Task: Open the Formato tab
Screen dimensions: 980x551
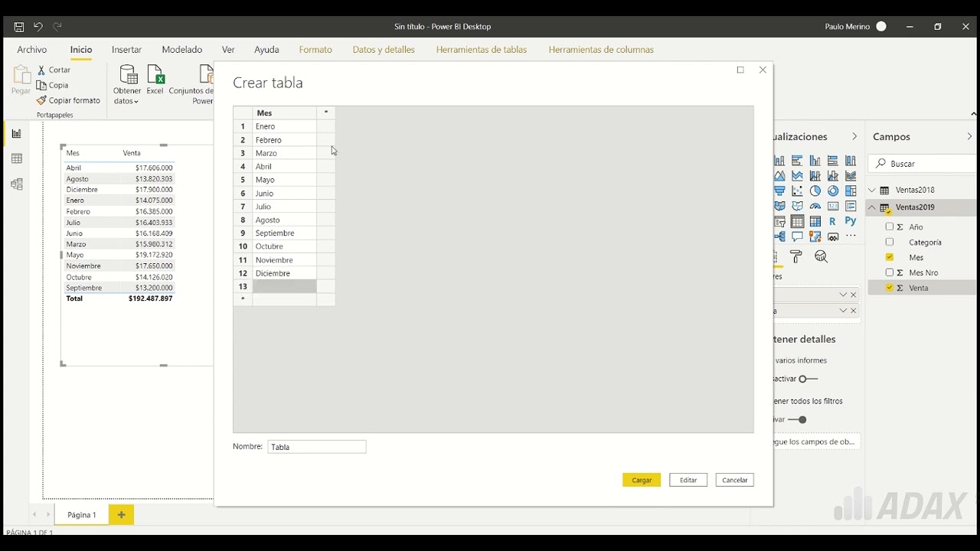Action: point(315,50)
